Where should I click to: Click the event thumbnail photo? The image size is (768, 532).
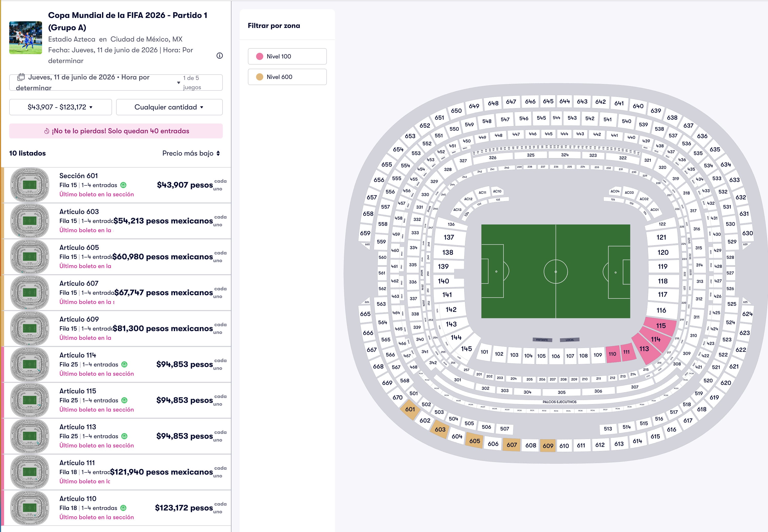point(26,38)
